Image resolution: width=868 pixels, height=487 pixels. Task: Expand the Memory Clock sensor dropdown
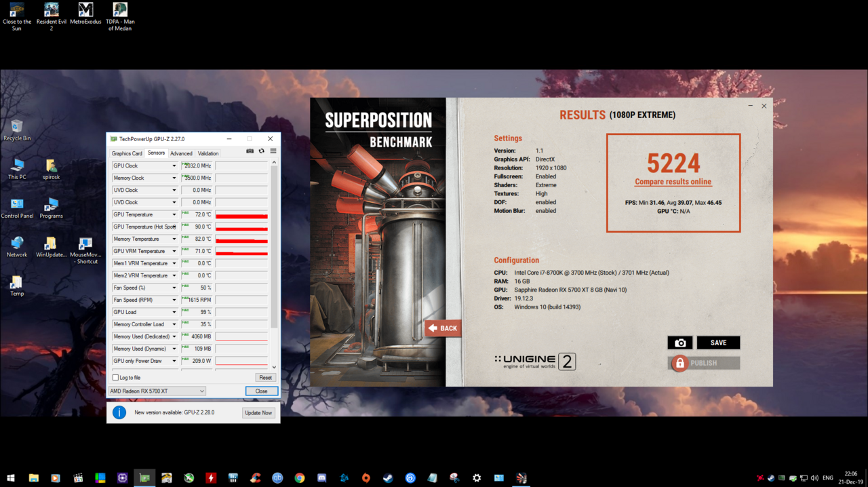pos(174,178)
